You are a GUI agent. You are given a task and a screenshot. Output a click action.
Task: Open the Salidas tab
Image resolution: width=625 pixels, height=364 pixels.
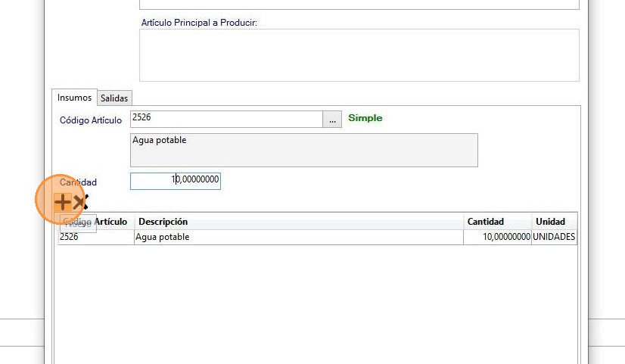coord(114,98)
